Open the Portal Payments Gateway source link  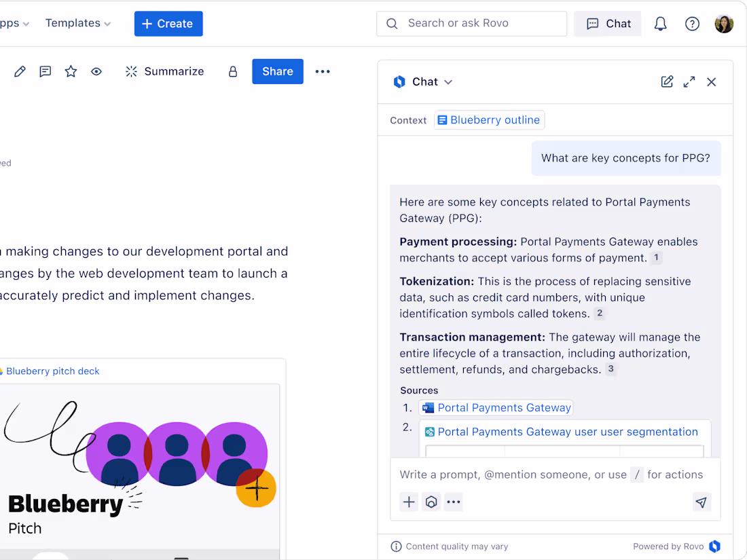point(504,407)
